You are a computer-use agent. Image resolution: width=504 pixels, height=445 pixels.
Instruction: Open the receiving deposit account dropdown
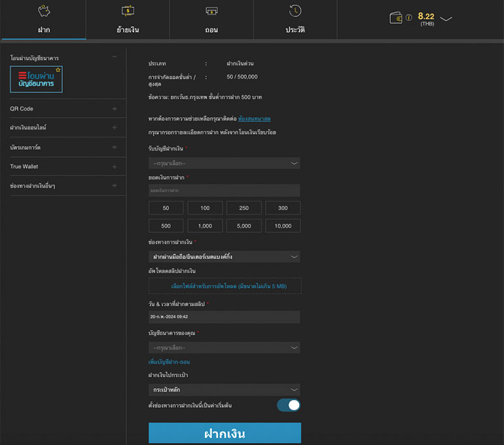[224, 163]
